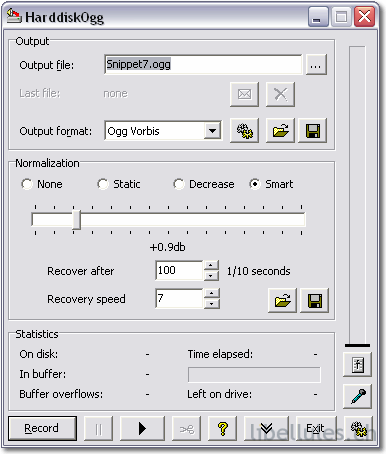The image size is (386, 454).
Task: Save normalization preset floppy icon
Action: [x=314, y=301]
